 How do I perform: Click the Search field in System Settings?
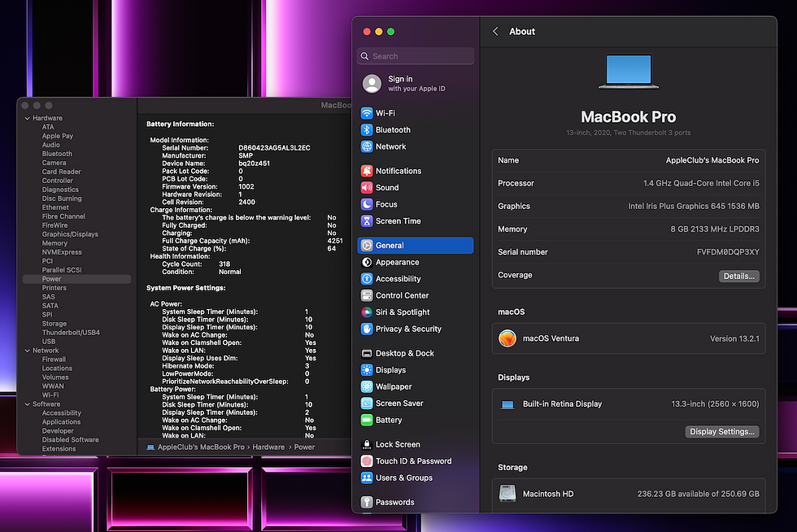pyautogui.click(x=416, y=56)
